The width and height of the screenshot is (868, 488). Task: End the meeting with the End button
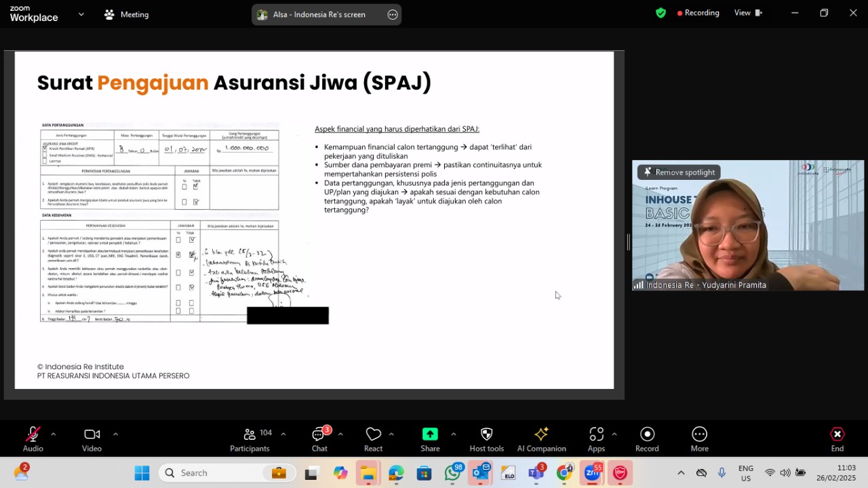[x=837, y=439]
